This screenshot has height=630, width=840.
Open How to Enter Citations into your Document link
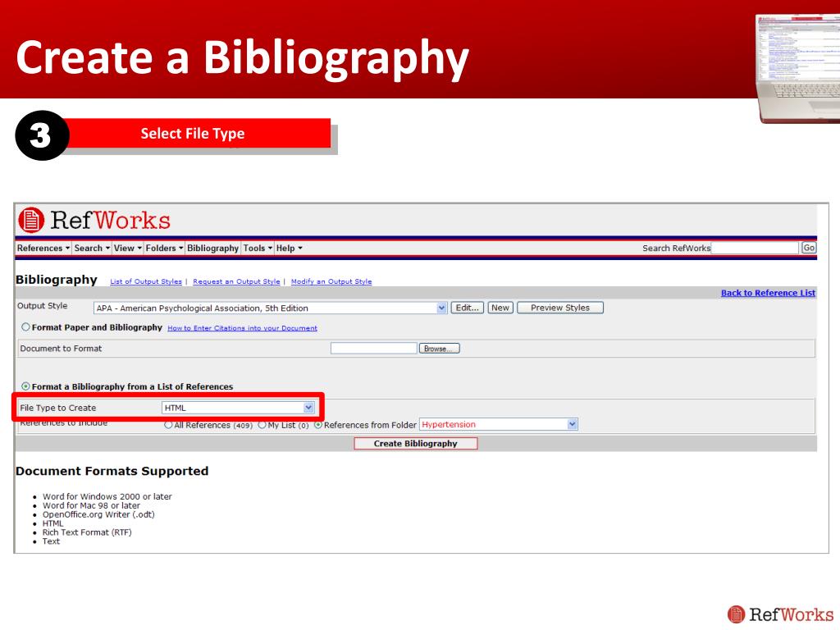pos(242,328)
